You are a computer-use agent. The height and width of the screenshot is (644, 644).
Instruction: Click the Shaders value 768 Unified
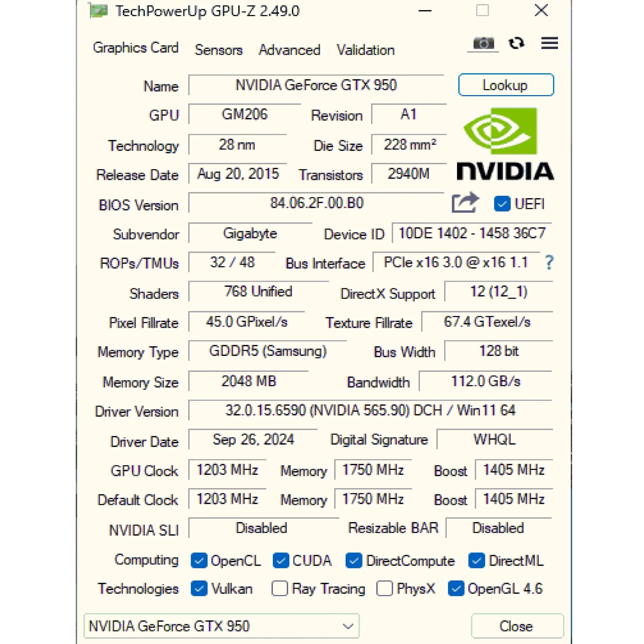click(x=258, y=292)
